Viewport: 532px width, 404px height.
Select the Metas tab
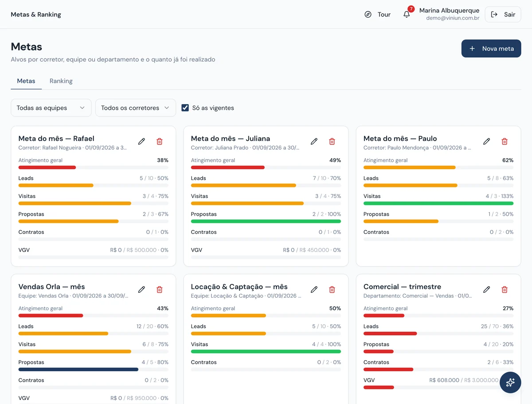[x=26, y=81]
